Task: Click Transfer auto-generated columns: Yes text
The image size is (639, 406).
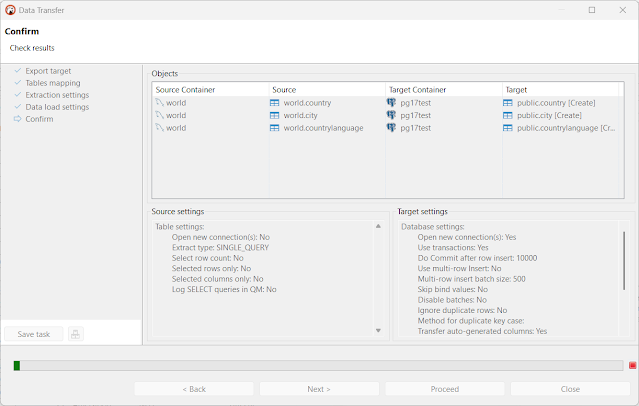Action: 482,331
